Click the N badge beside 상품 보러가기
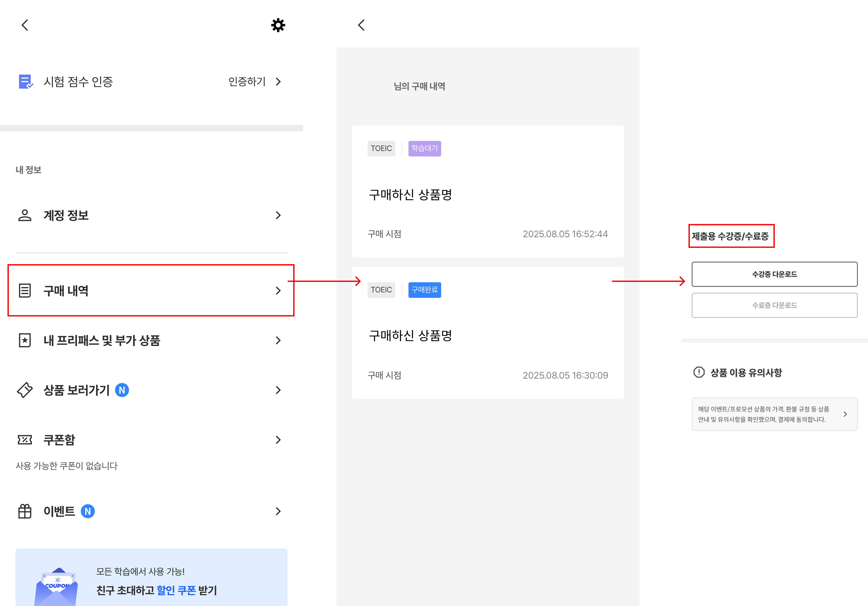Image resolution: width=868 pixels, height=606 pixels. pos(122,390)
